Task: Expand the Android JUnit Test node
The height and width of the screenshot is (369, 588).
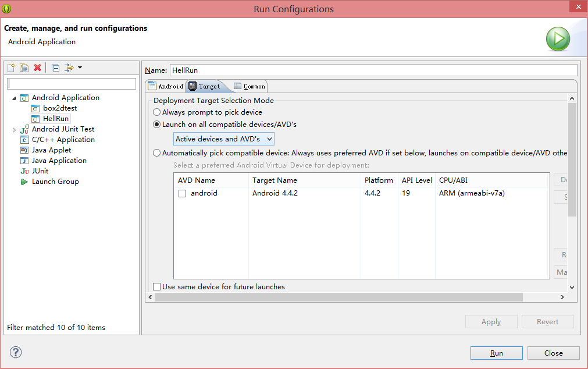Action: pos(14,130)
